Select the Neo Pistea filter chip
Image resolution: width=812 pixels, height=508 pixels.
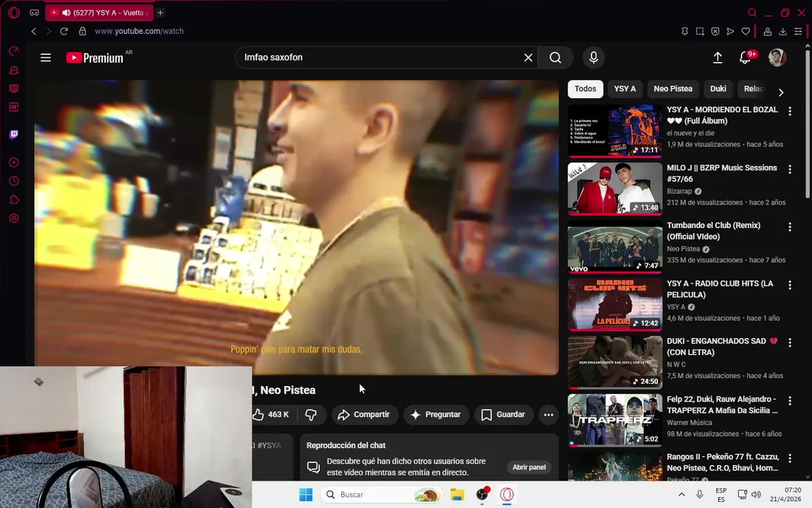tap(672, 89)
